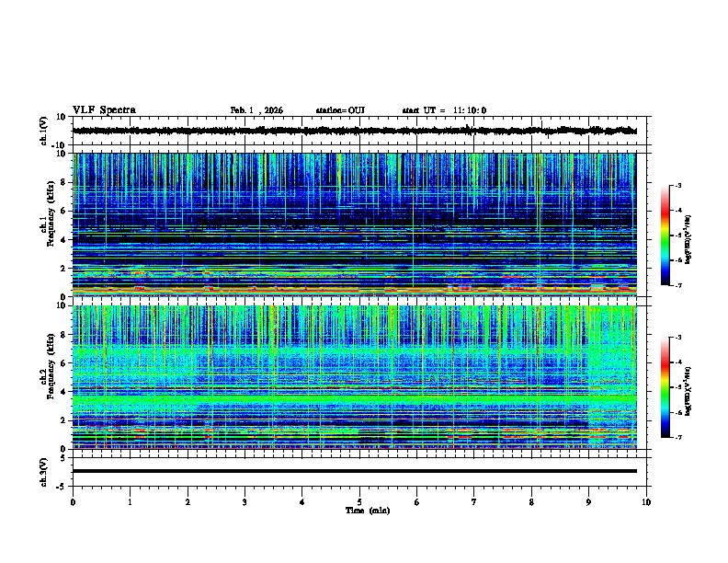The height and width of the screenshot is (563, 728).
Task: Click the "station=OUI" header label
Action: click(340, 110)
